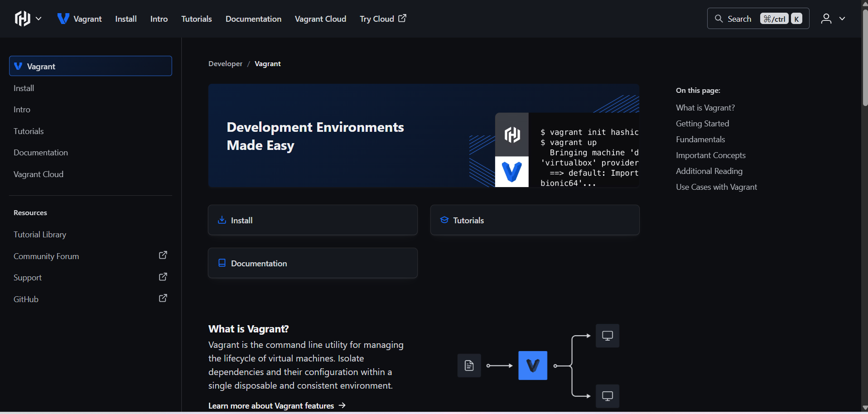
Task: Open Community Forum resource link
Action: coord(46,256)
